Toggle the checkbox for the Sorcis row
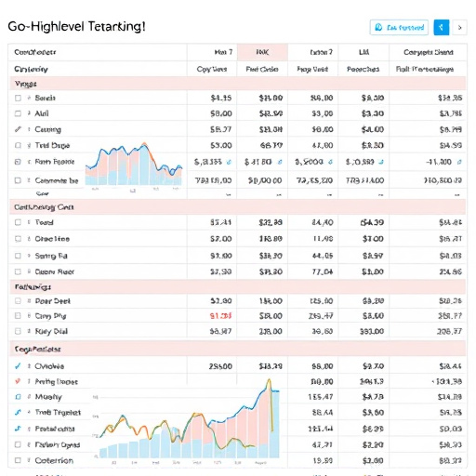Viewport: 476px width, 476px height. (18, 98)
